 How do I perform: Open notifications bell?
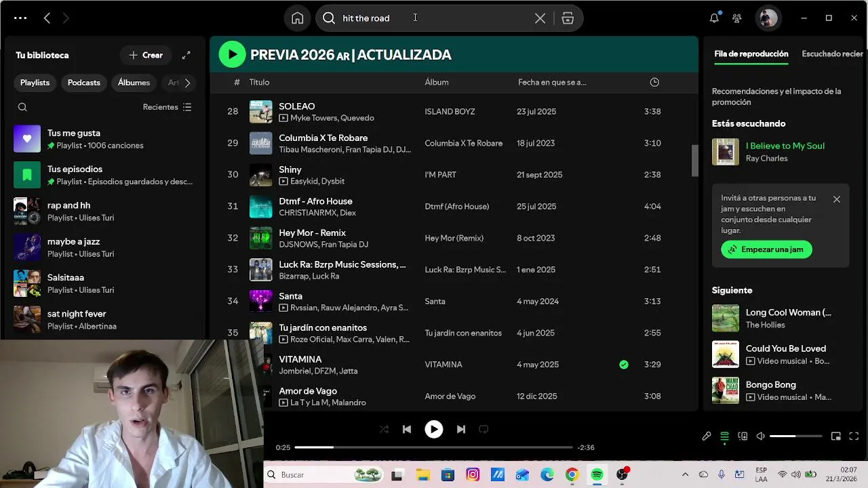(714, 18)
